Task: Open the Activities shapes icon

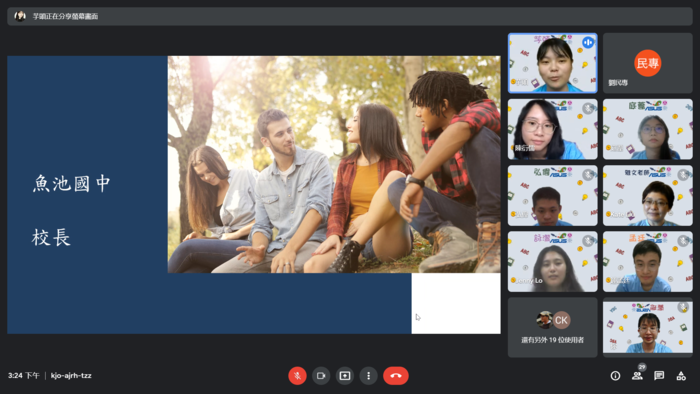Action: (x=681, y=376)
